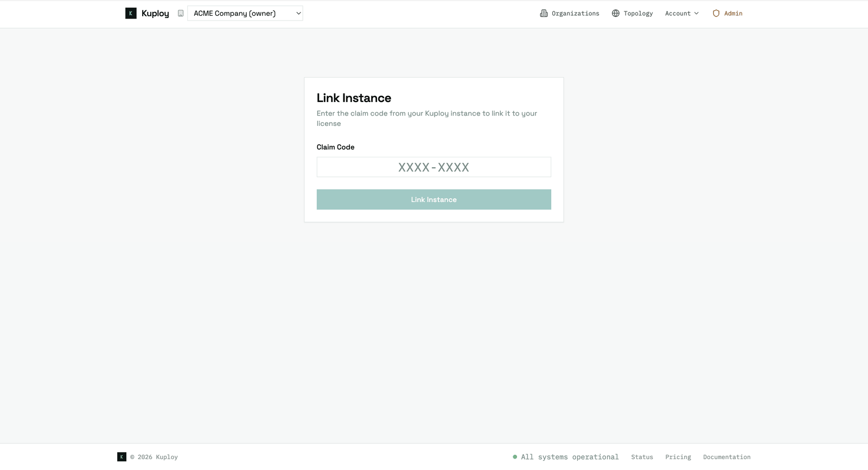Open the Status link in footer
868x470 pixels.
click(x=642, y=457)
